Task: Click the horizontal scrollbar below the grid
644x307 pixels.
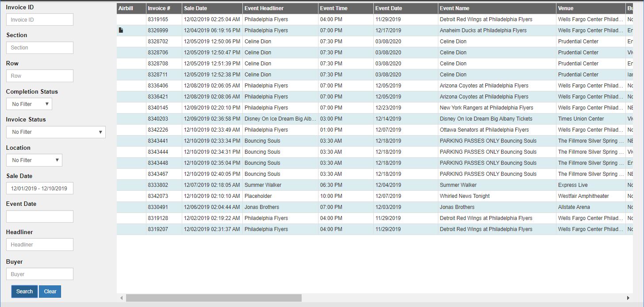Action: [214, 298]
